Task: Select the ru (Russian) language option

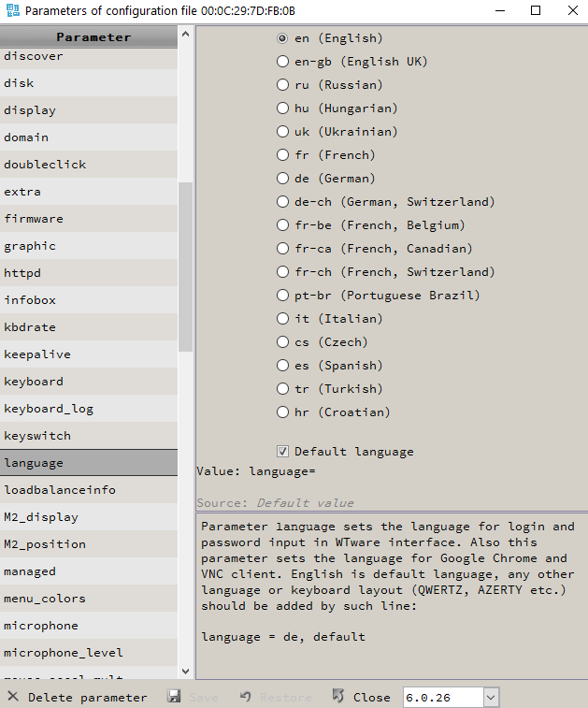Action: tap(283, 85)
